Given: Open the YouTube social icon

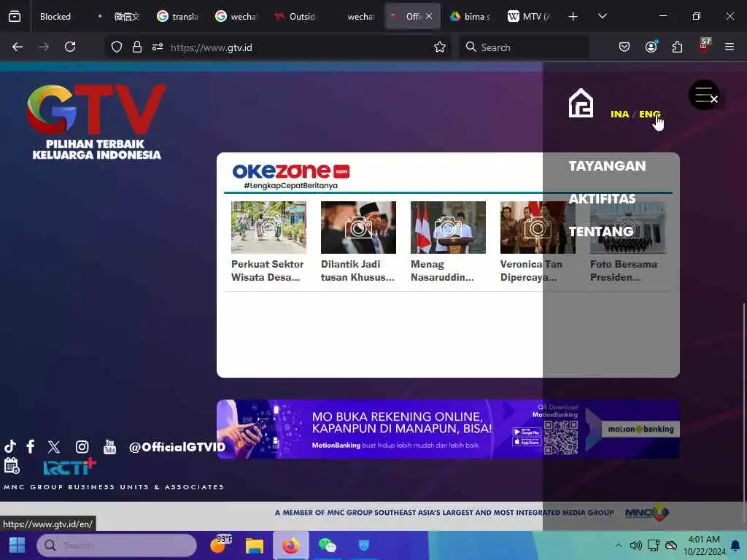Looking at the screenshot, I should click(109, 447).
